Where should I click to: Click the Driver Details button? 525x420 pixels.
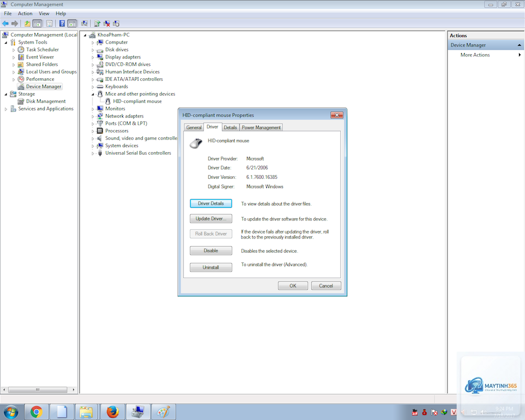(x=211, y=203)
